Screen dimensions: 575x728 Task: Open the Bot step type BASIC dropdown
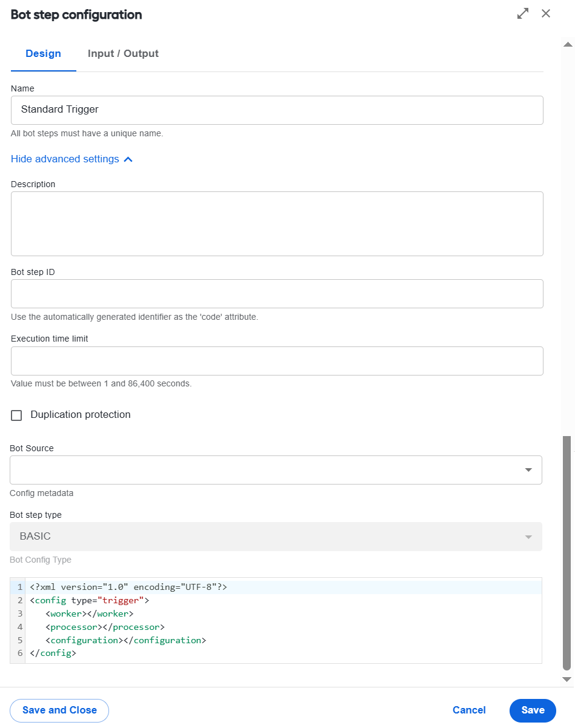click(x=276, y=537)
